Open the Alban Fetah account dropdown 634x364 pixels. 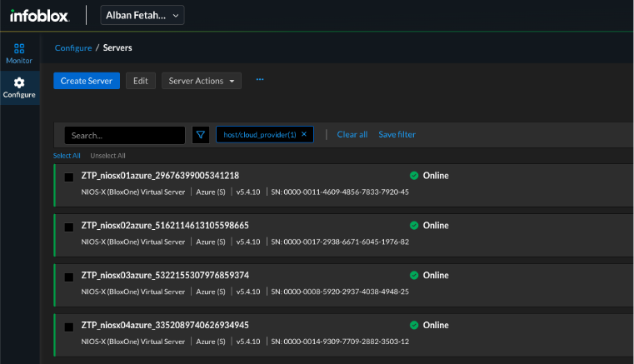[142, 15]
